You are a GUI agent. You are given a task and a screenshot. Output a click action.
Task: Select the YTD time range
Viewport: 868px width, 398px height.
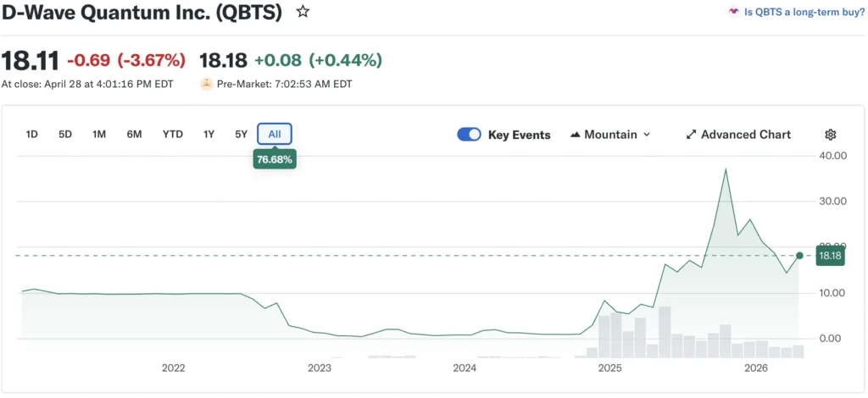tap(173, 135)
